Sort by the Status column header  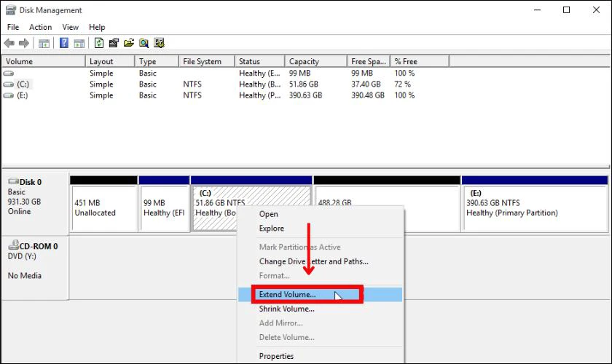(260, 61)
